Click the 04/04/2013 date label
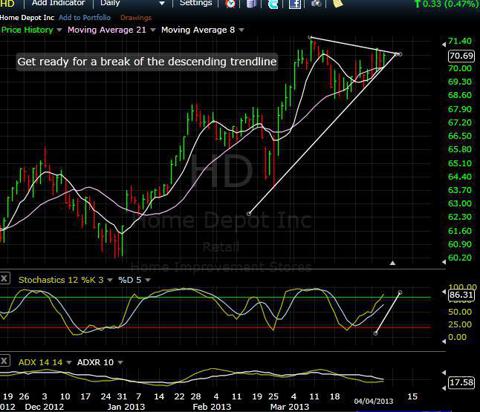The width and height of the screenshot is (480, 412). coord(373,401)
